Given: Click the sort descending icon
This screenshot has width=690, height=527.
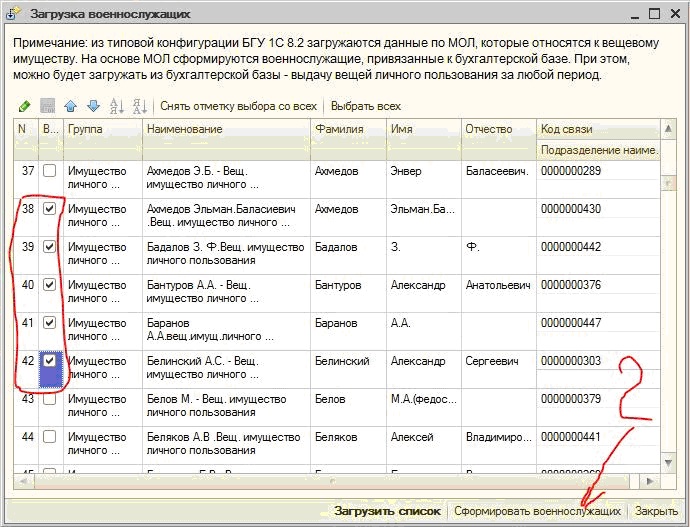Looking at the screenshot, I should 139,106.
